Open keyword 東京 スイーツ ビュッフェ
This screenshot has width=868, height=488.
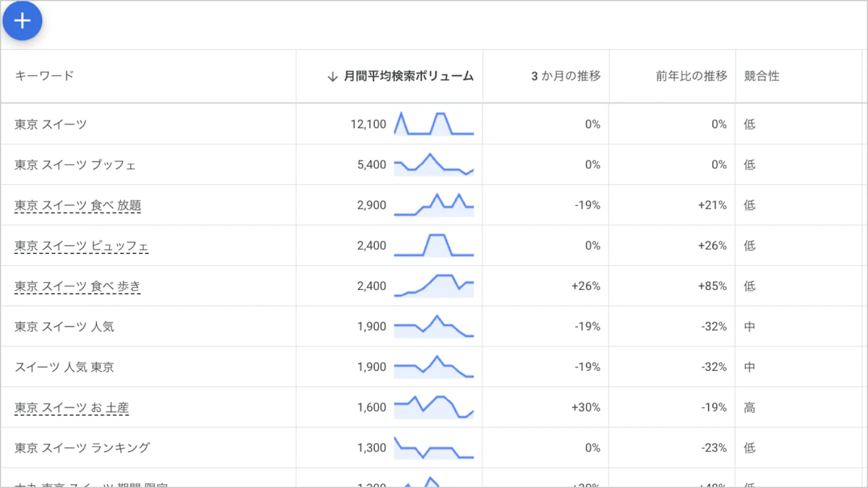coord(82,246)
